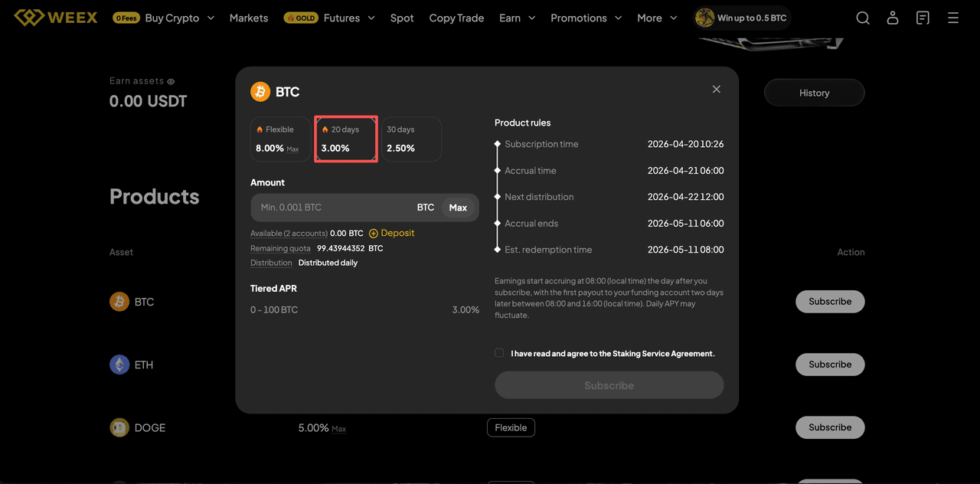This screenshot has width=980, height=484.
Task: Click the WEEX logo
Action: [56, 17]
